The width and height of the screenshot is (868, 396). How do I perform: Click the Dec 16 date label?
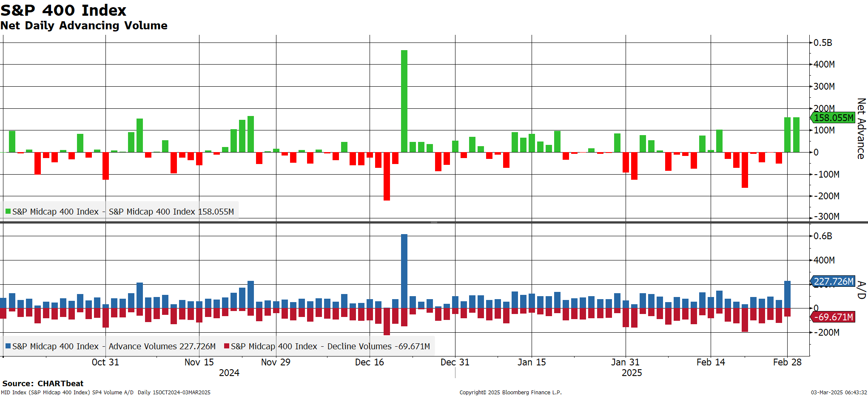(369, 362)
